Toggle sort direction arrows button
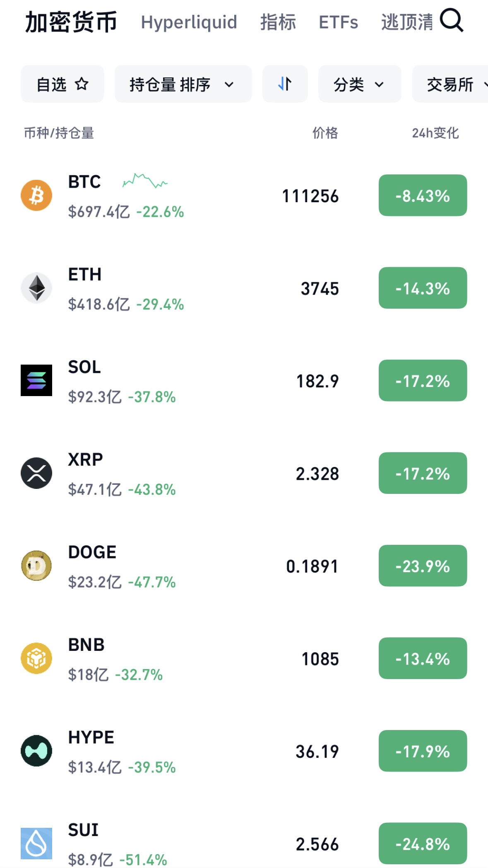 (285, 84)
